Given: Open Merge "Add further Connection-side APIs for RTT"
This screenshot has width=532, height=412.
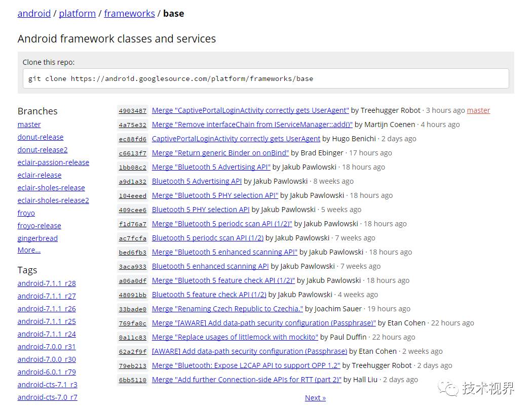Looking at the screenshot, I should (247, 380).
